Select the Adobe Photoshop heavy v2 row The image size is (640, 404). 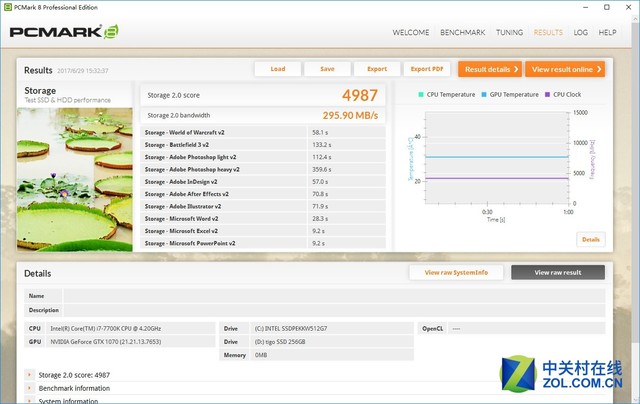click(x=263, y=169)
